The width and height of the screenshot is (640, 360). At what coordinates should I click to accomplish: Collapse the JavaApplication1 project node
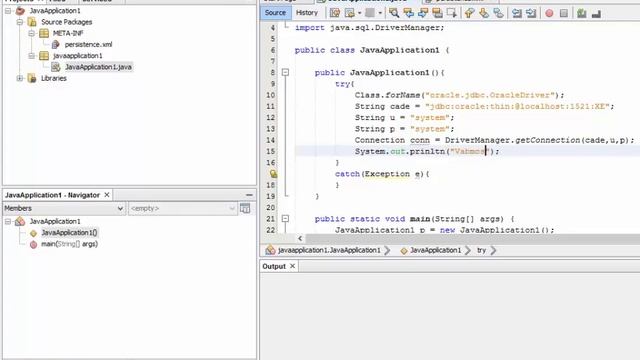click(x=8, y=11)
